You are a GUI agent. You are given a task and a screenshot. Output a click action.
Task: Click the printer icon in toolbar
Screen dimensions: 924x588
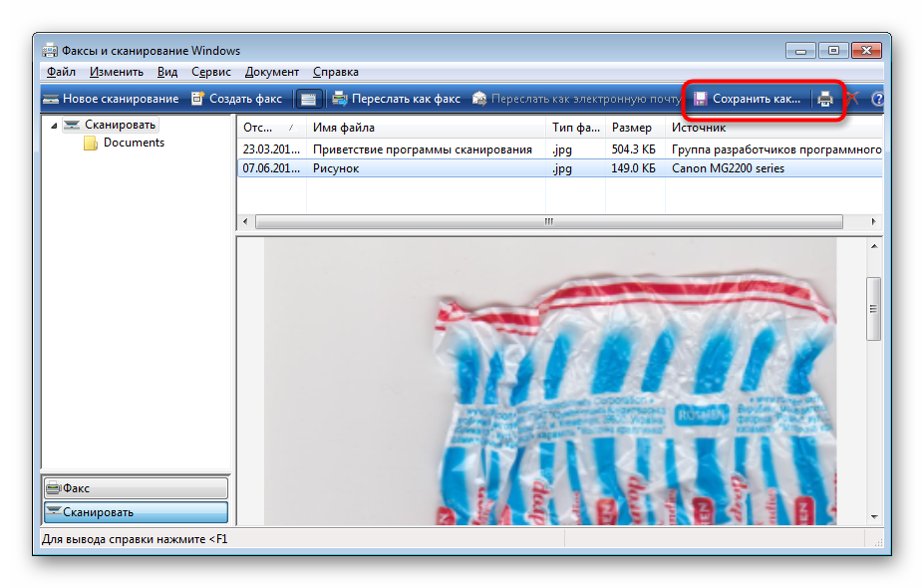[x=825, y=99]
